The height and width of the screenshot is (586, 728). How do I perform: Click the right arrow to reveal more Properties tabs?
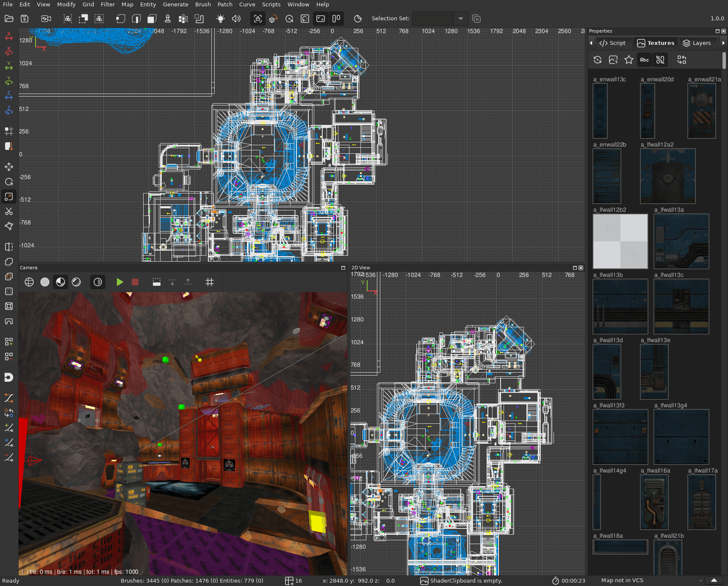725,43
